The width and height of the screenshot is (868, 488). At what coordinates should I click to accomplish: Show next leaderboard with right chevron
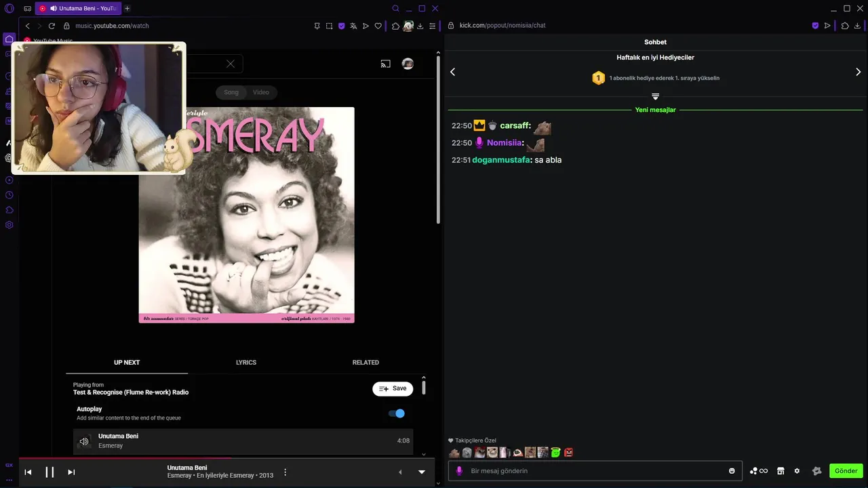click(858, 72)
